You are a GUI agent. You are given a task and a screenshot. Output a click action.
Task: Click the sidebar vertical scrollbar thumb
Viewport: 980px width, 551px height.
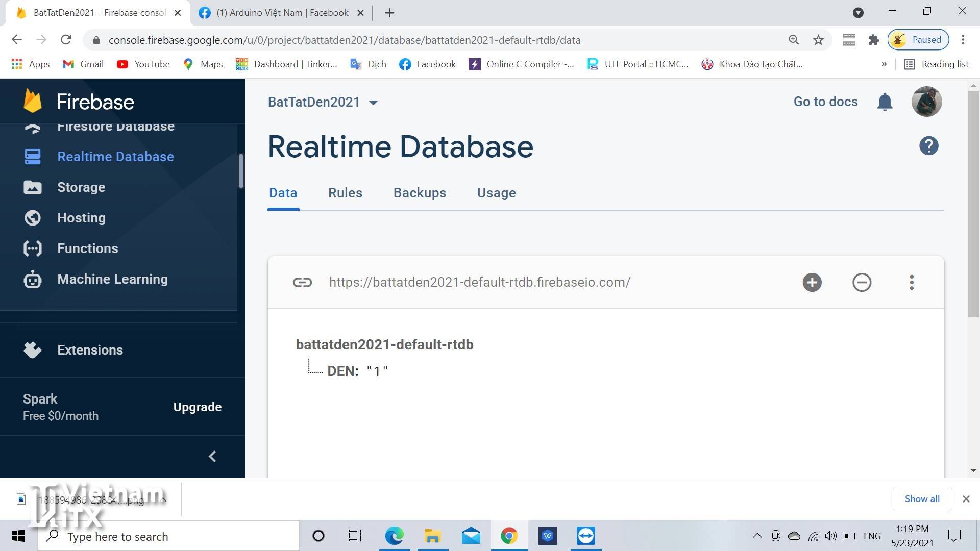[241, 171]
